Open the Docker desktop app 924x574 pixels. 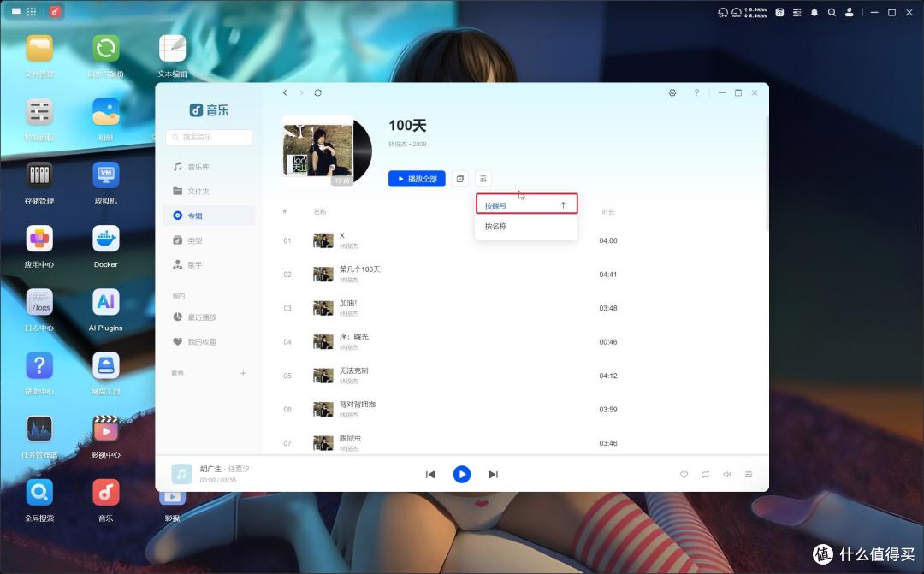[105, 240]
